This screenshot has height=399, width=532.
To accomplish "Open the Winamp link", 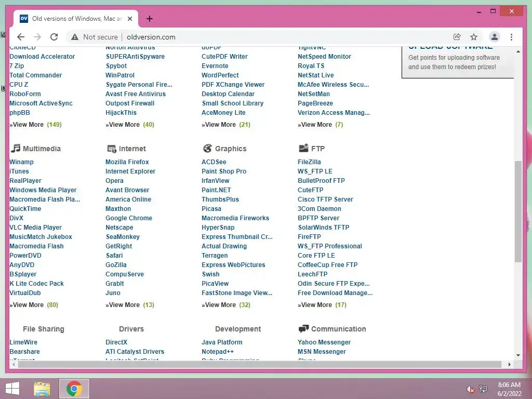I will point(21,162).
